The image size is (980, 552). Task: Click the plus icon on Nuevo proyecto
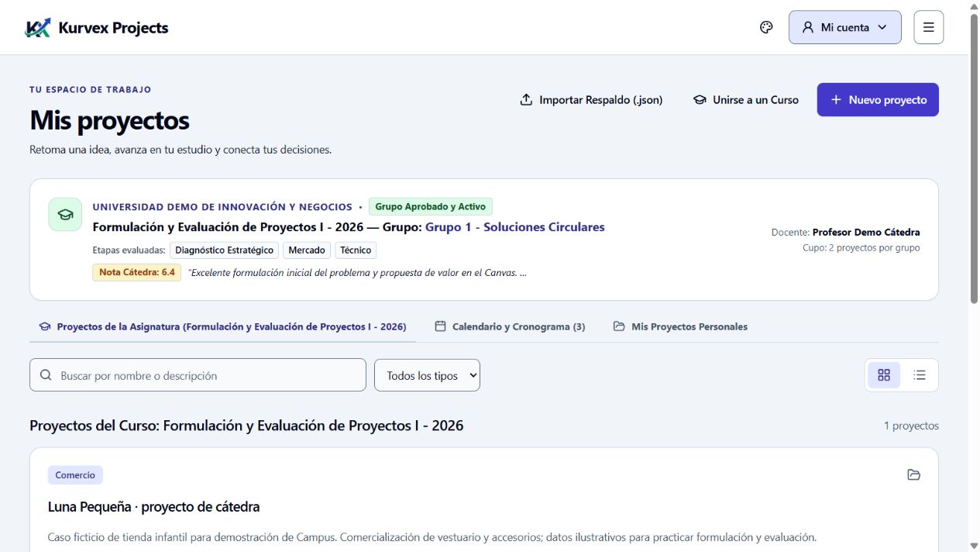[836, 100]
